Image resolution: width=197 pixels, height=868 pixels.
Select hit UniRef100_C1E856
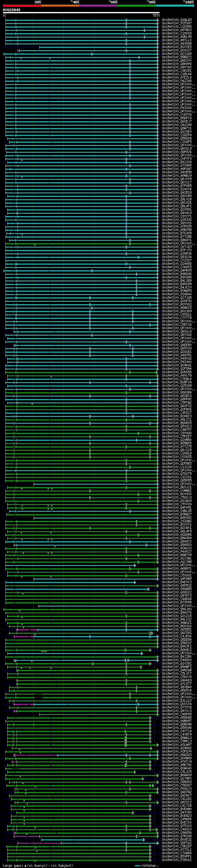[177, 26]
